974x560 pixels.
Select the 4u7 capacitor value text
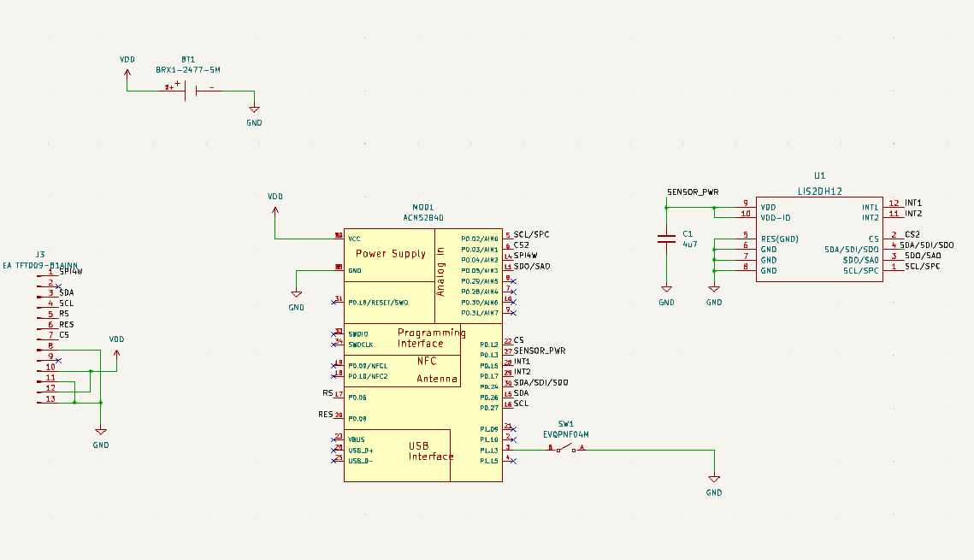[x=690, y=244]
